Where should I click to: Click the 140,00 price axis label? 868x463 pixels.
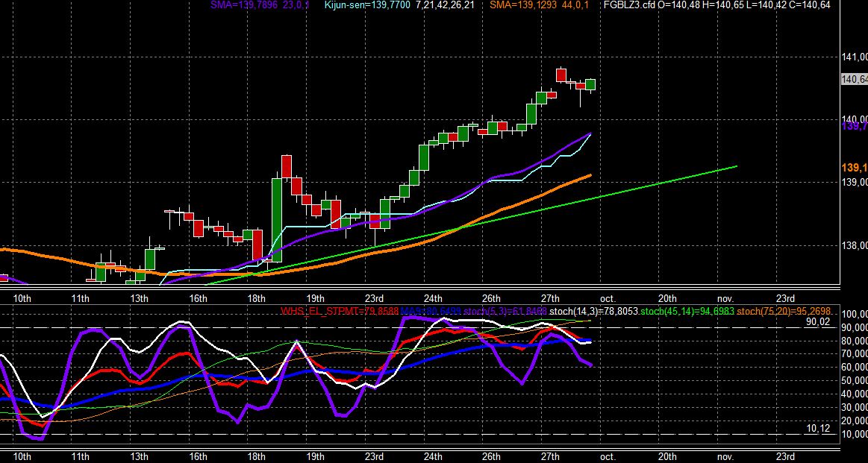854,119
